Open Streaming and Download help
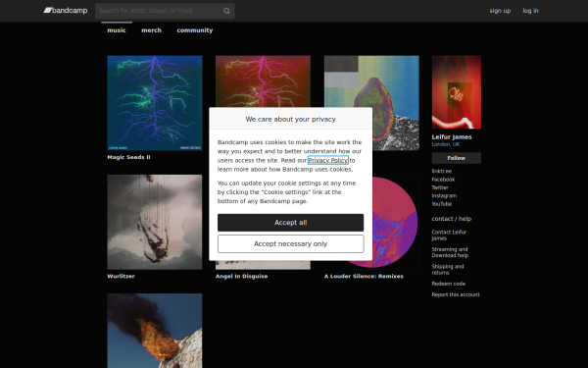Image resolution: width=588 pixels, height=368 pixels. coord(450,252)
